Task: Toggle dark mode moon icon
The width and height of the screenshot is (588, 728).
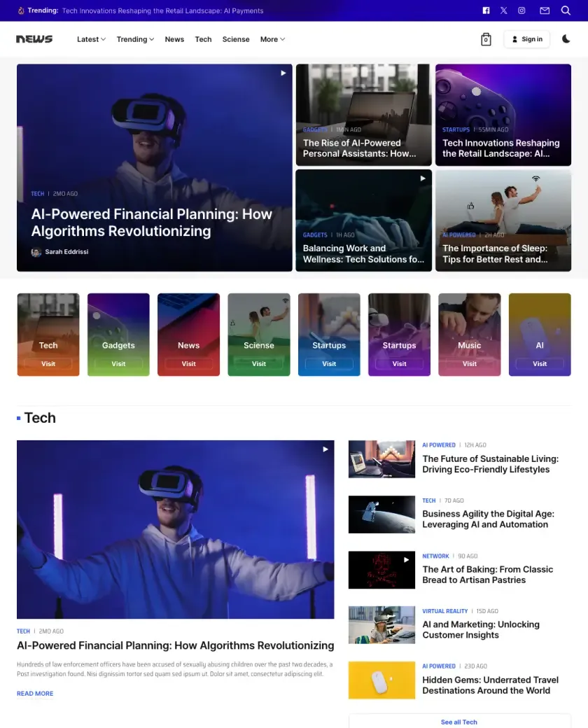Action: (x=566, y=39)
